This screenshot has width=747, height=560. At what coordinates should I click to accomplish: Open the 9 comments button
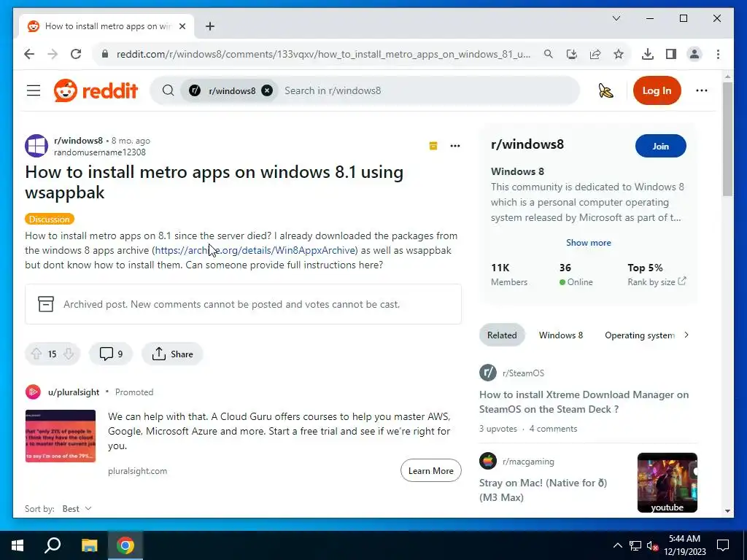click(x=111, y=354)
